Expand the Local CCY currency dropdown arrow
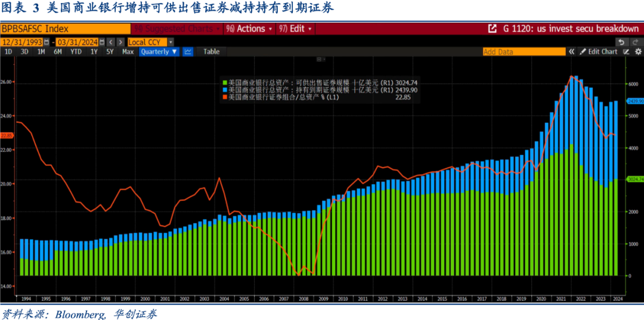Image resolution: width=644 pixels, height=320 pixels. click(171, 42)
